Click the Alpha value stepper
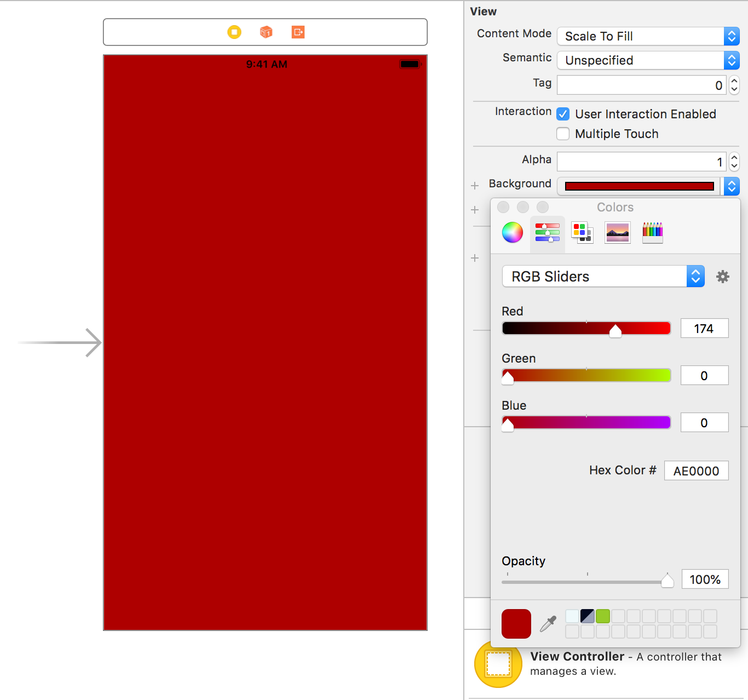Screen dimensions: 748x700 coord(734,162)
